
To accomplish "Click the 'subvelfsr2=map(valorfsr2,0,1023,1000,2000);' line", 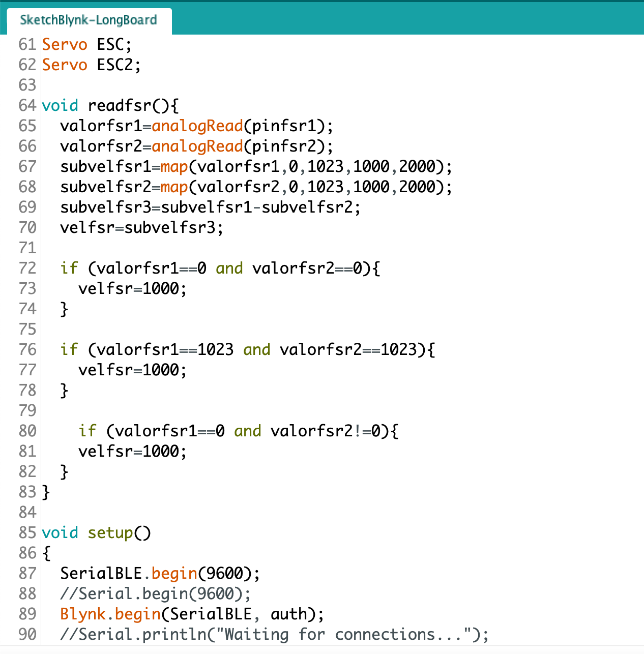I will pos(256,187).
